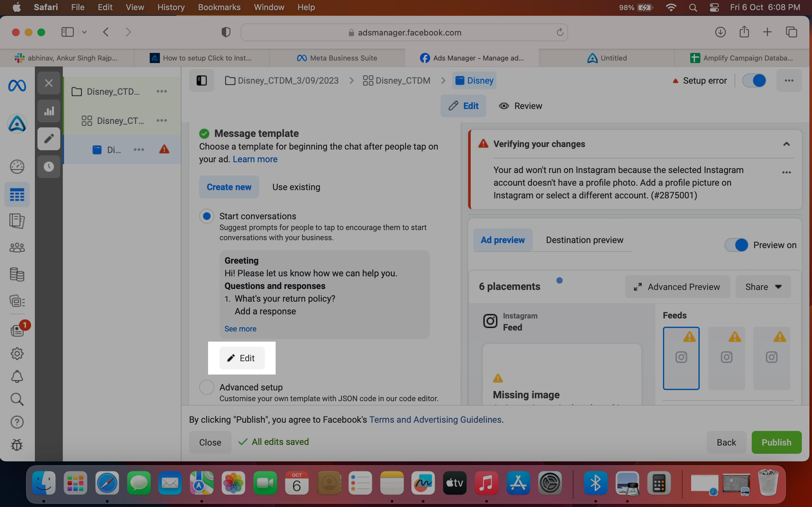Collapse the Verifying your changes panel
The height and width of the screenshot is (507, 812).
[x=786, y=144]
